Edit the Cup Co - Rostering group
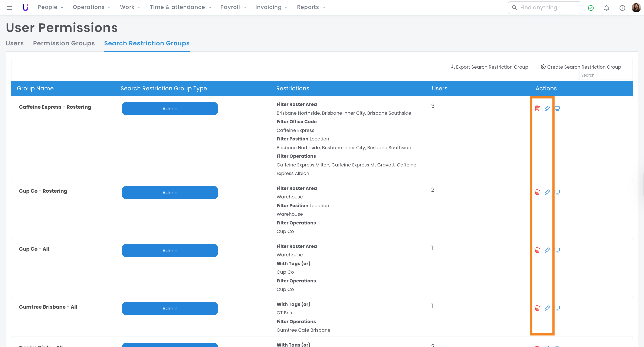The height and width of the screenshot is (347, 644). [547, 192]
